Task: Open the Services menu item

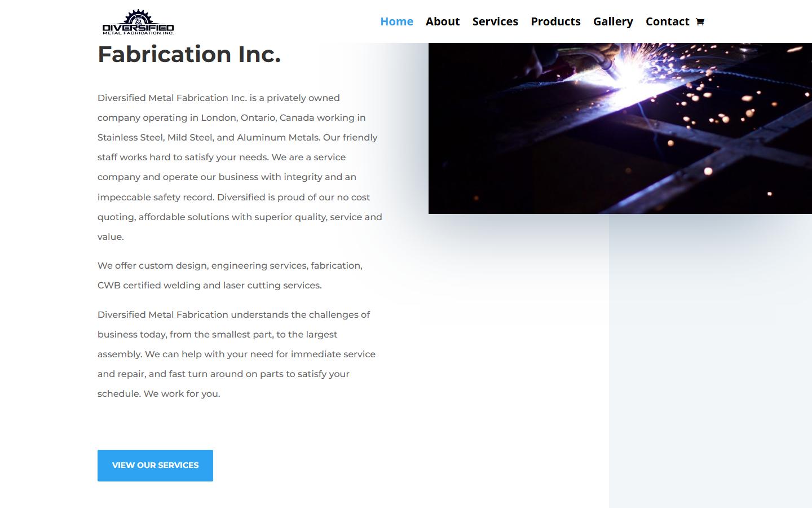Action: 495,21
